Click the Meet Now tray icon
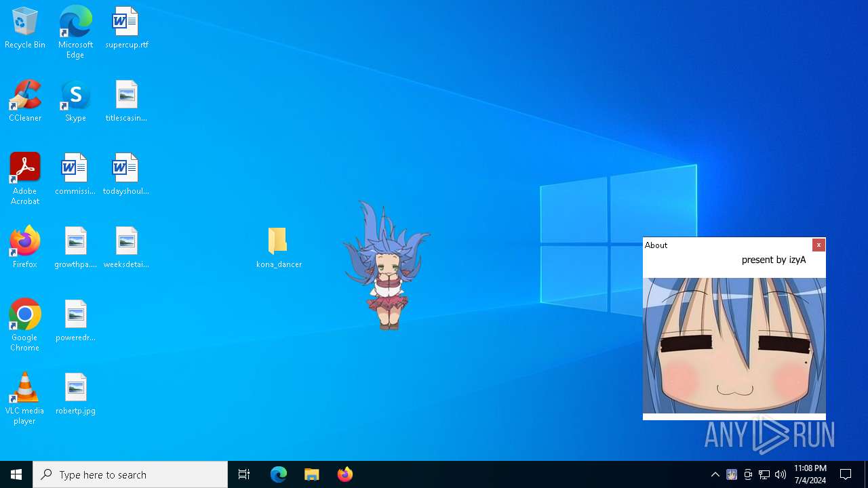868x488 pixels. pyautogui.click(x=748, y=474)
